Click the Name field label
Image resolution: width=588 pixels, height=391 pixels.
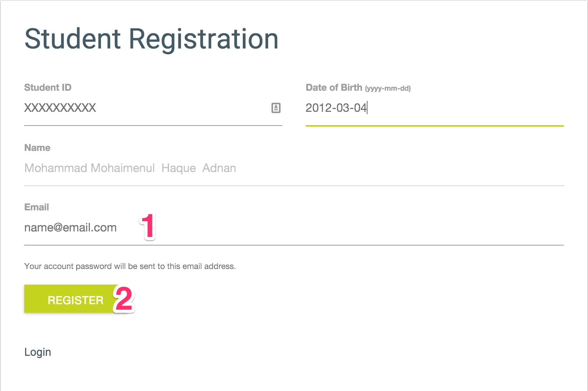pos(37,148)
